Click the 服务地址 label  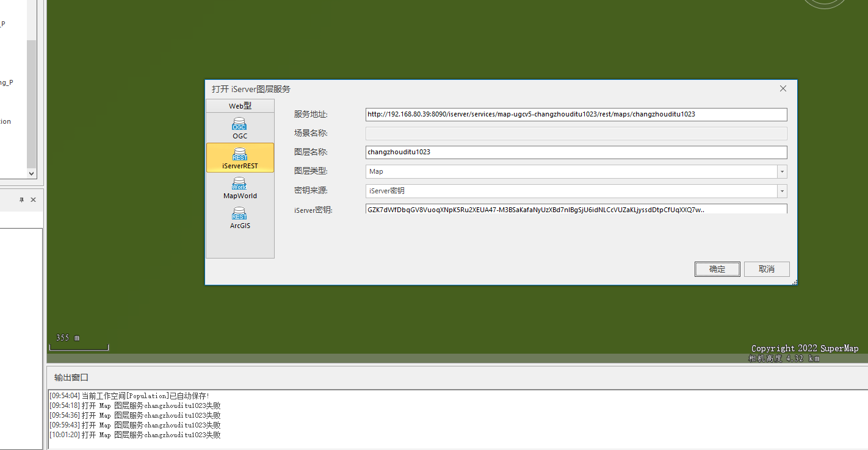(311, 115)
